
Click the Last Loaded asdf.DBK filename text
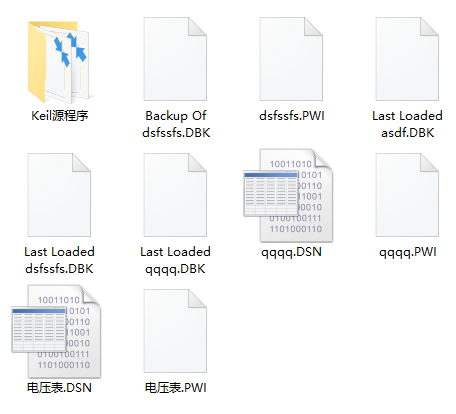click(x=407, y=124)
